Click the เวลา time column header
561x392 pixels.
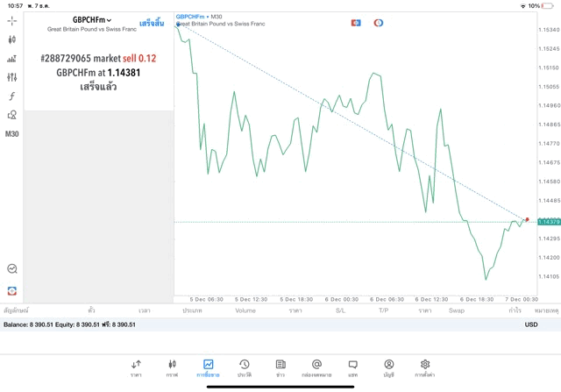(x=145, y=310)
